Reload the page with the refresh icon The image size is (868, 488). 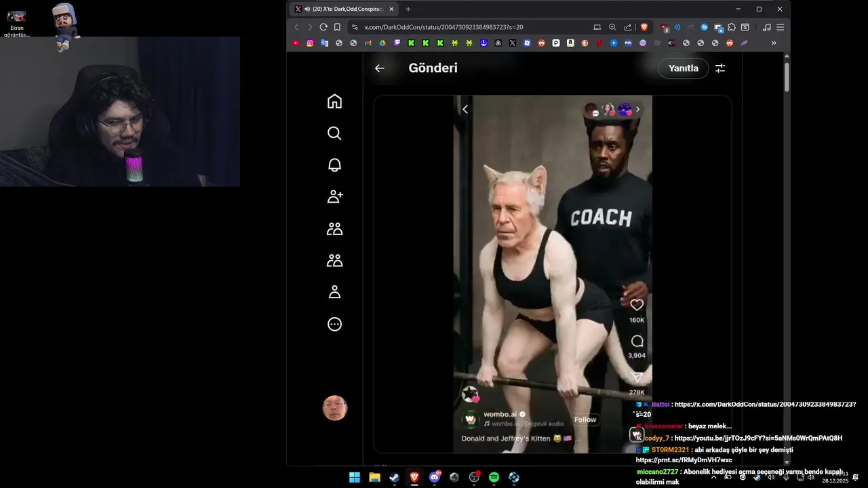pyautogui.click(x=323, y=27)
